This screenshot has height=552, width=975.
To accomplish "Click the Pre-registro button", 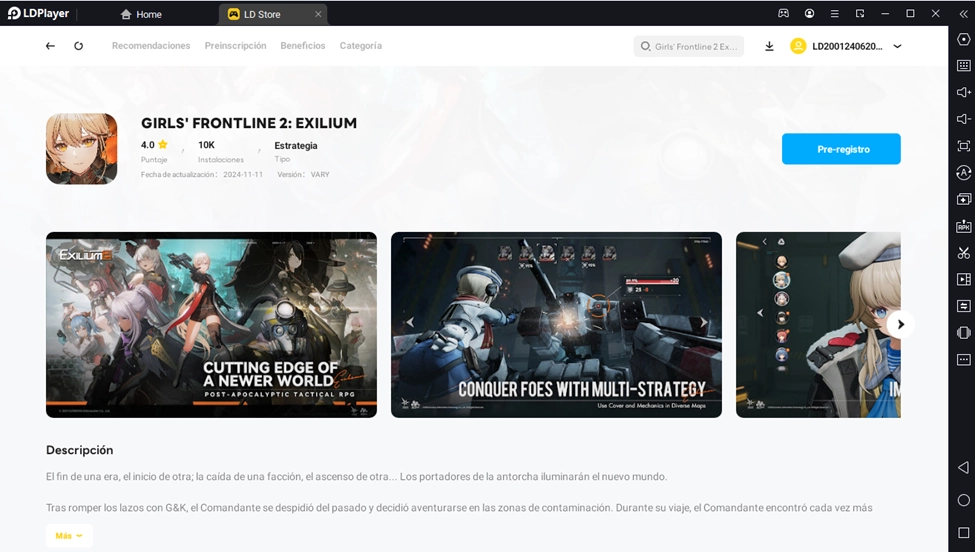I will coord(841,149).
